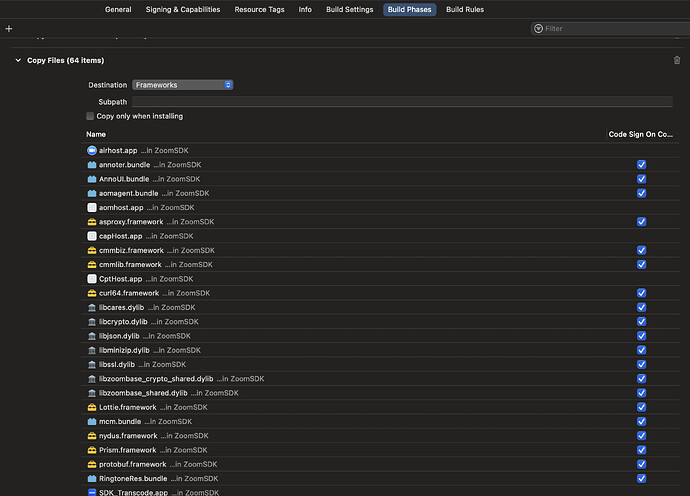Click the libjson.dylib library icon
The image size is (690, 496).
point(92,336)
